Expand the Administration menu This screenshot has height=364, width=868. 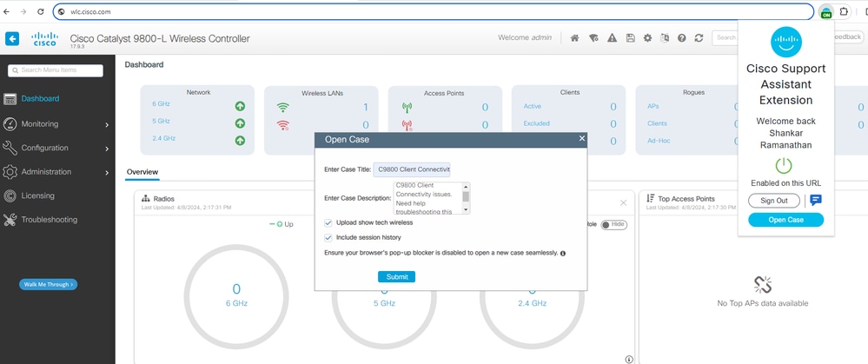[x=56, y=172]
